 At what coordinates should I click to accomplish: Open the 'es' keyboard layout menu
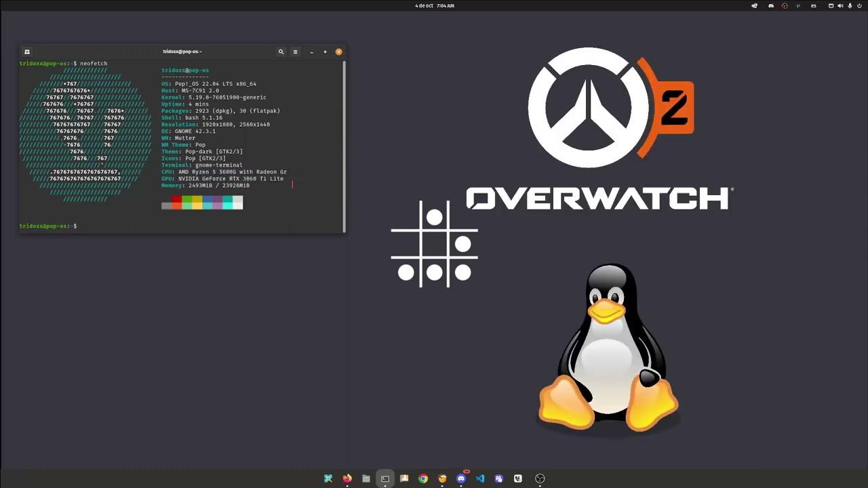(814, 5)
